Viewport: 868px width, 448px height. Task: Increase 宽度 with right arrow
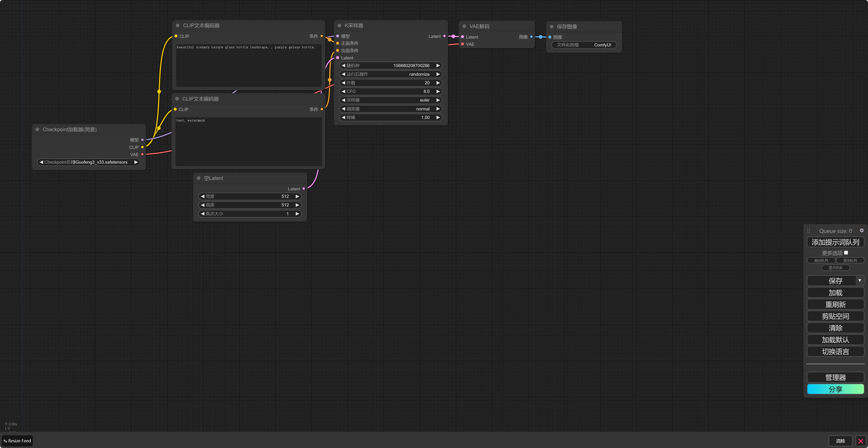point(297,196)
